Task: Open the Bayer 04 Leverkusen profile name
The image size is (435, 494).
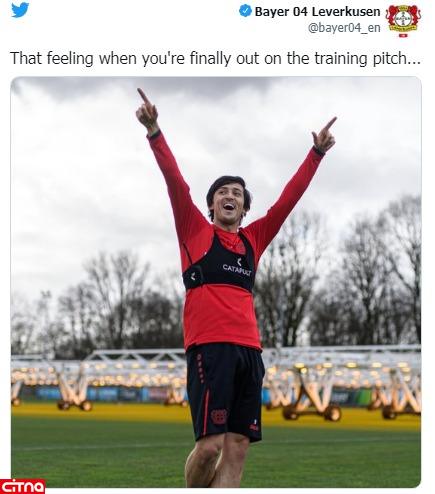Action: pyautogui.click(x=317, y=12)
